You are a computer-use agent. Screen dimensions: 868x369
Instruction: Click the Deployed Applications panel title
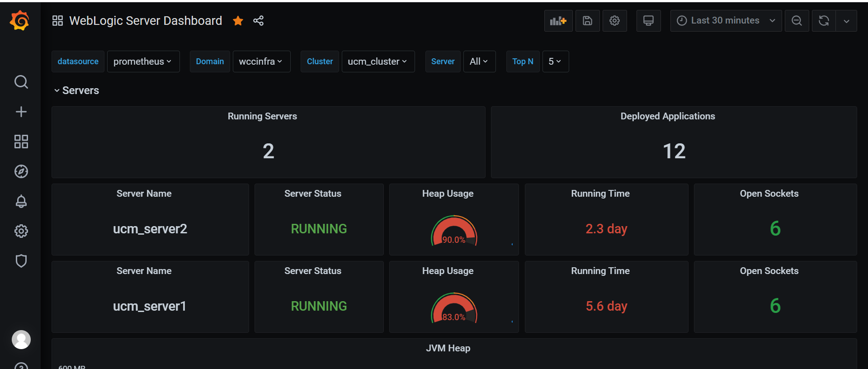point(668,116)
